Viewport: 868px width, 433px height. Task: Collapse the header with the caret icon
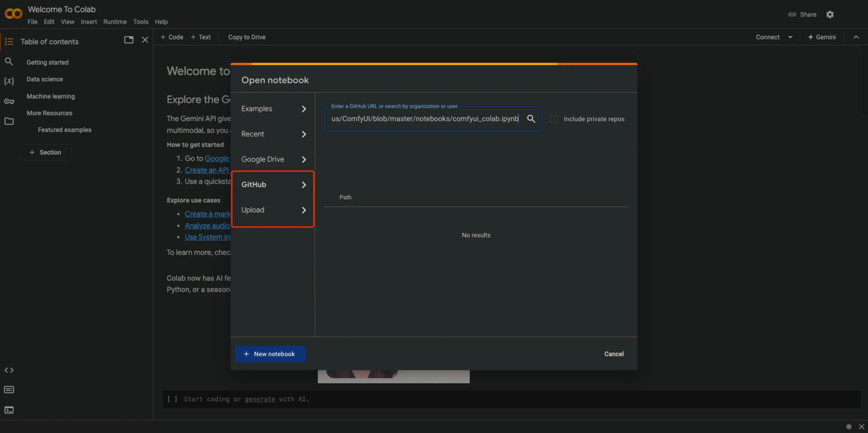coord(856,37)
